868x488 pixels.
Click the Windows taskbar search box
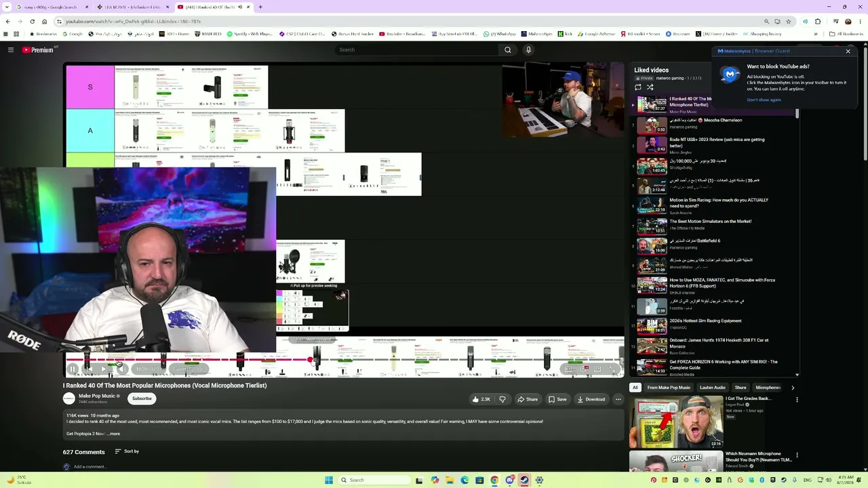pos(375,480)
